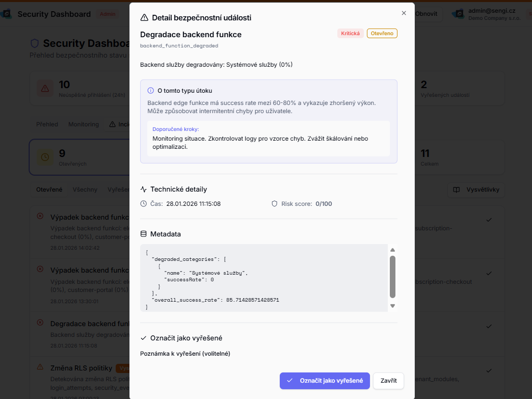Click the warning triangle icon in dialog title
Image resolution: width=532 pixels, height=399 pixels.
click(144, 18)
